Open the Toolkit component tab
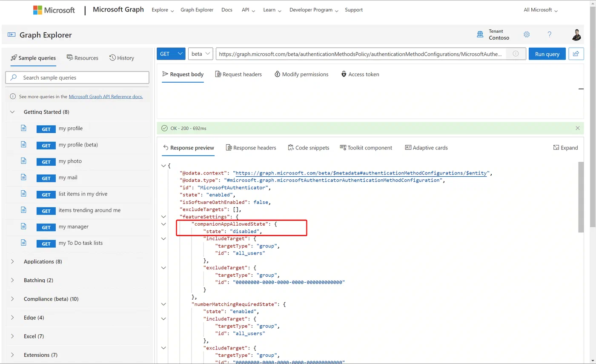Viewport: 596px width, 364px height. tap(366, 148)
